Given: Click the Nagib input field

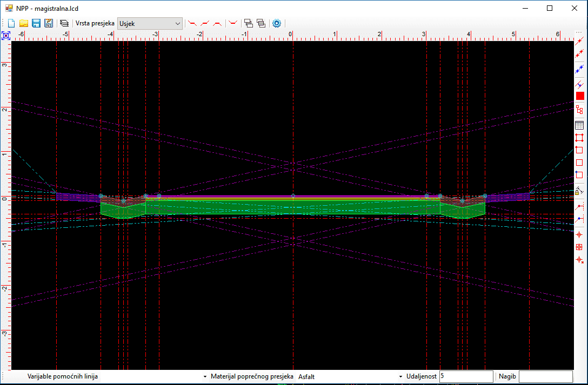Looking at the screenshot, I should [x=545, y=376].
